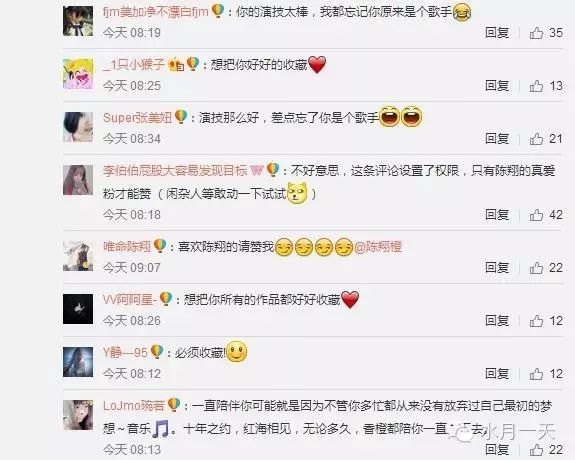575x460 pixels.
Task: Open username link LoJmo琬若
Action: point(134,406)
